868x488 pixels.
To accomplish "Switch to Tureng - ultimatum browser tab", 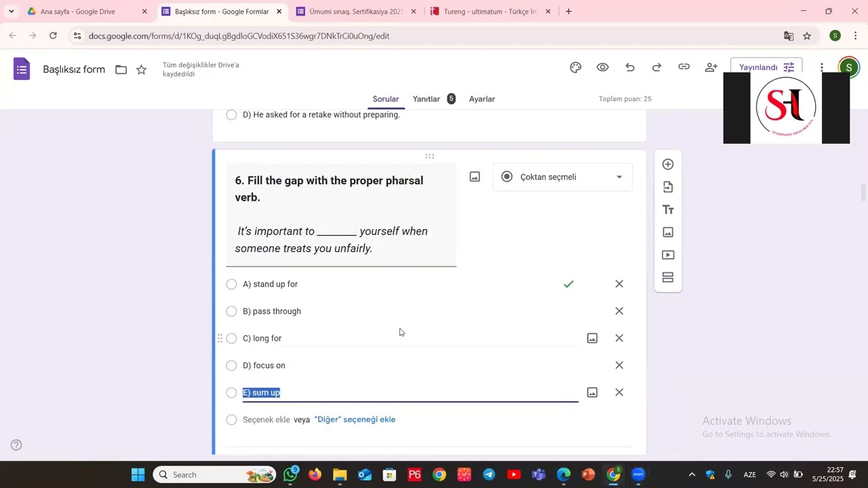I will [x=490, y=12].
